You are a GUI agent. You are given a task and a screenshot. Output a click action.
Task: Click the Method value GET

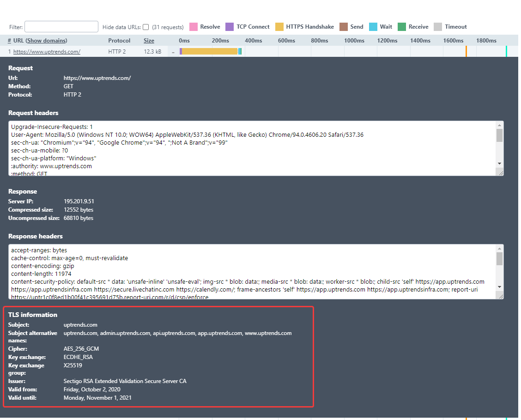pyautogui.click(x=68, y=86)
